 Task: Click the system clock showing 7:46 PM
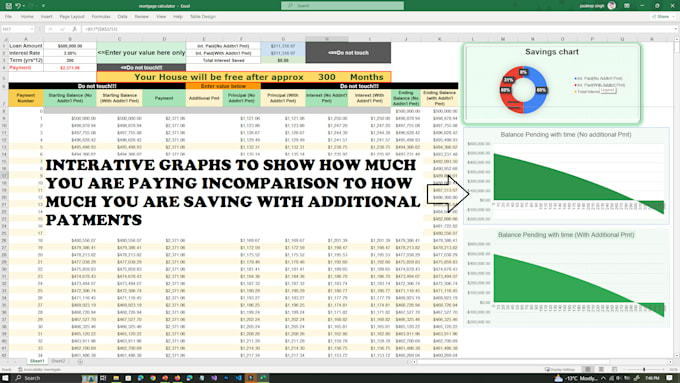pyautogui.click(x=652, y=378)
